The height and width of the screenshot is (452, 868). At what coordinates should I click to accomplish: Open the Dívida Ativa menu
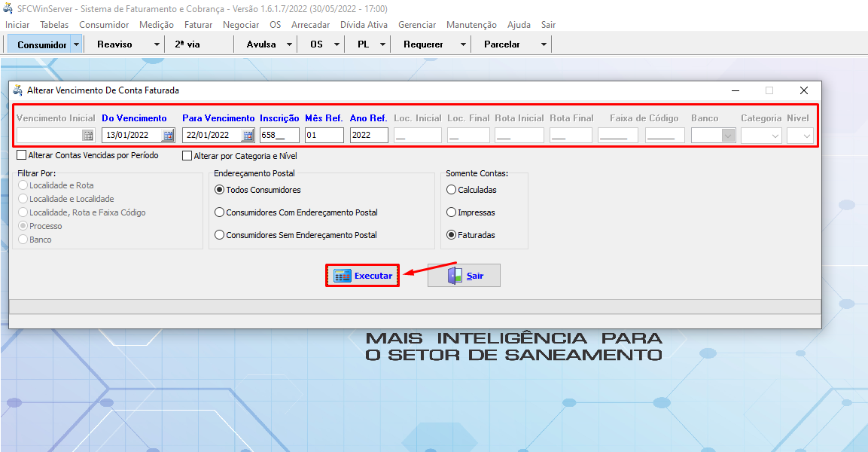(364, 25)
